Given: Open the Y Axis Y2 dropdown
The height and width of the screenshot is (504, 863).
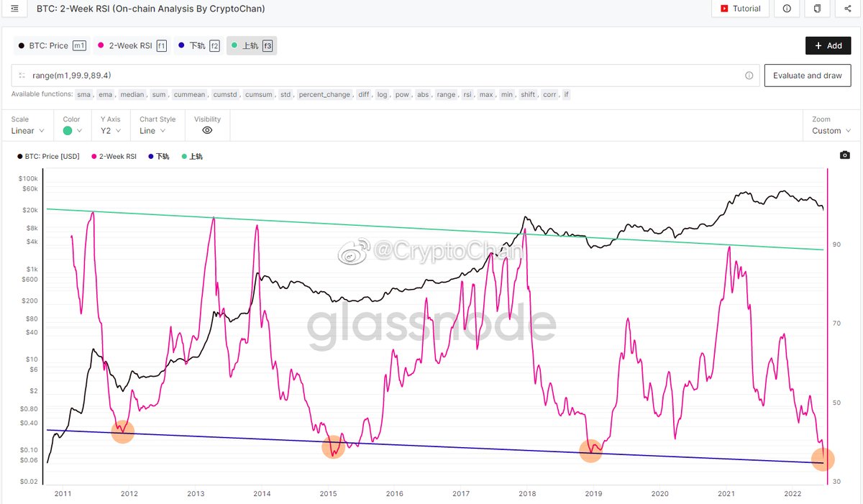Looking at the screenshot, I should pyautogui.click(x=111, y=131).
